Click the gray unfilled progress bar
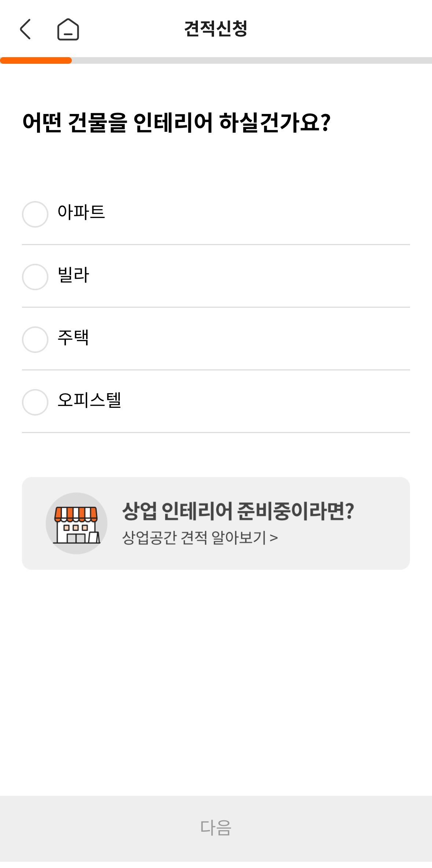Image resolution: width=432 pixels, height=868 pixels. point(252,60)
